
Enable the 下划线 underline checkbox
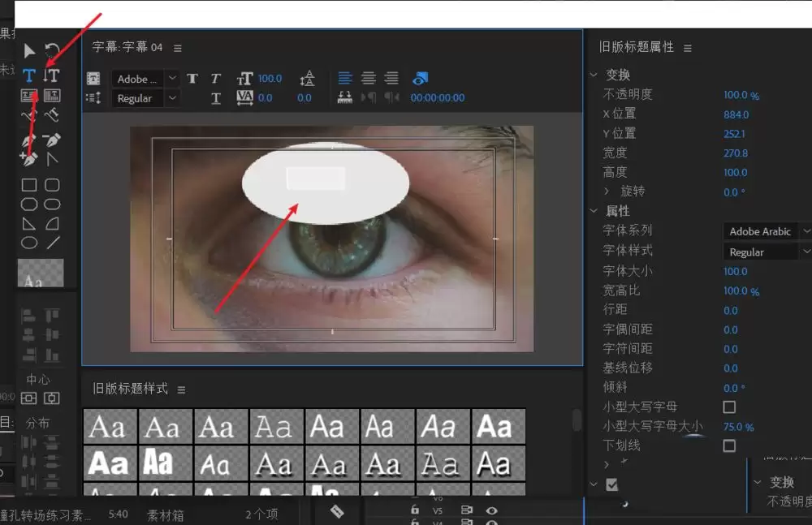[x=729, y=445]
